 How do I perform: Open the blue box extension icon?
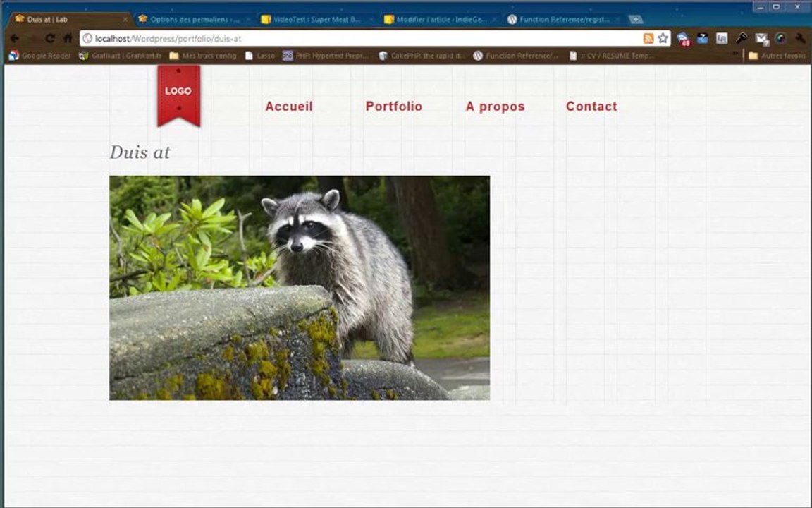[703, 38]
